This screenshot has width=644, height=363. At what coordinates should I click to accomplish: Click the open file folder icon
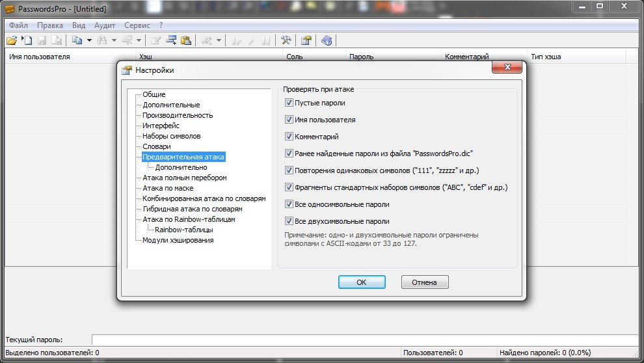point(11,40)
